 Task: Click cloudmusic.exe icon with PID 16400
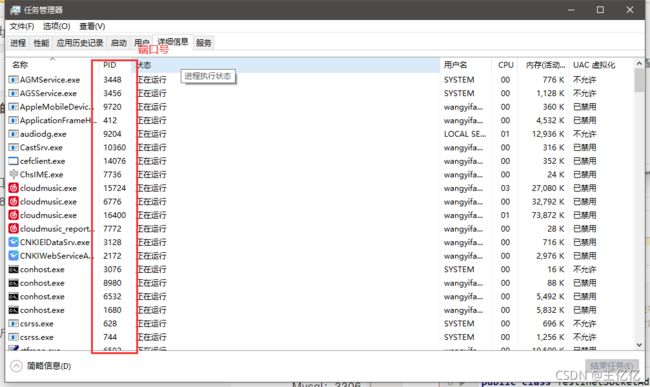(x=13, y=215)
